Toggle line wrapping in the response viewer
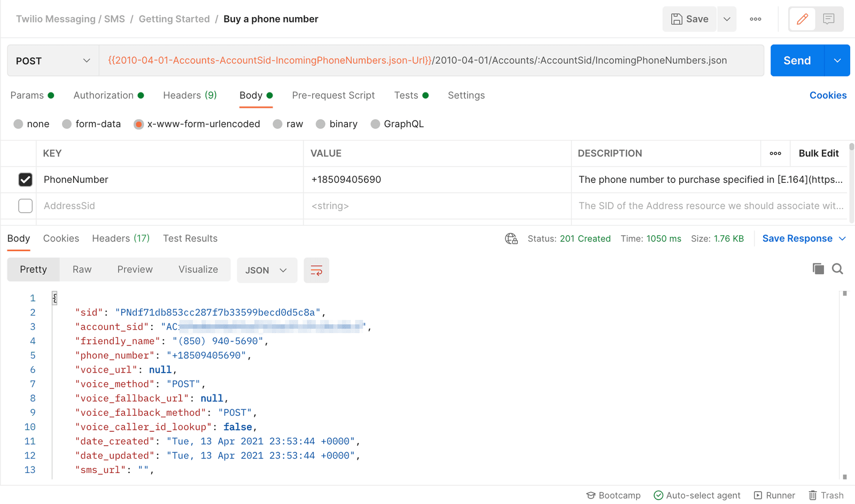 pyautogui.click(x=316, y=270)
